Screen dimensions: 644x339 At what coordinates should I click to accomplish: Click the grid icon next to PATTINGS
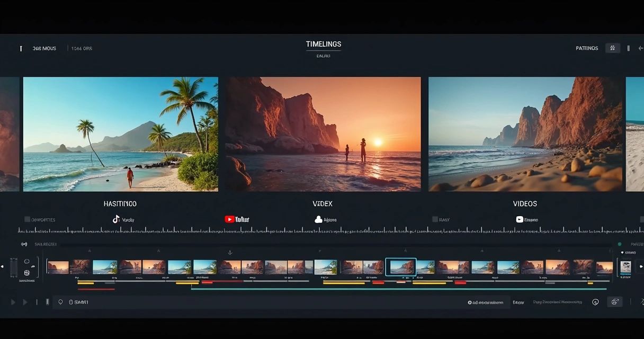[x=613, y=48]
